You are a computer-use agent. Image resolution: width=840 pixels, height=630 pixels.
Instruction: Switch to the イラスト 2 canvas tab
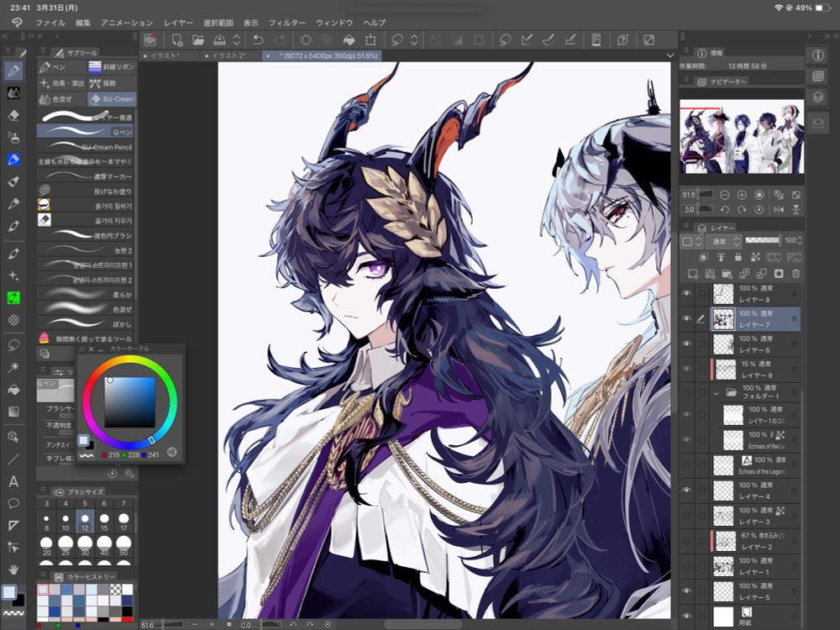pos(230,55)
